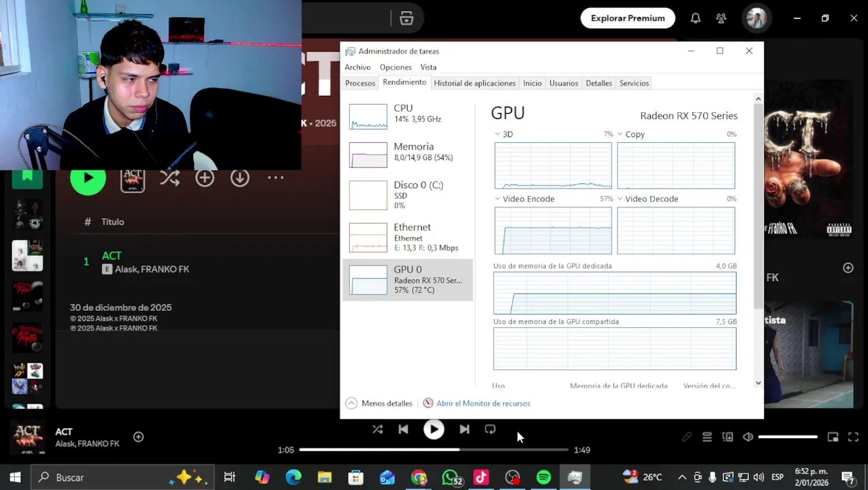Add to library via right panel plus icon
868x490 pixels.
click(x=848, y=268)
